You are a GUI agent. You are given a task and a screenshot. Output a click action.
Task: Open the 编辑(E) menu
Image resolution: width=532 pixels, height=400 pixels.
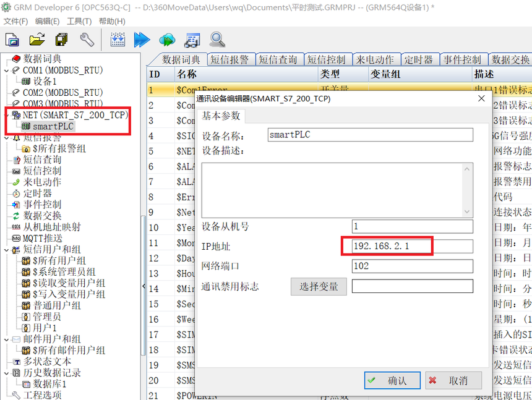[x=47, y=21]
